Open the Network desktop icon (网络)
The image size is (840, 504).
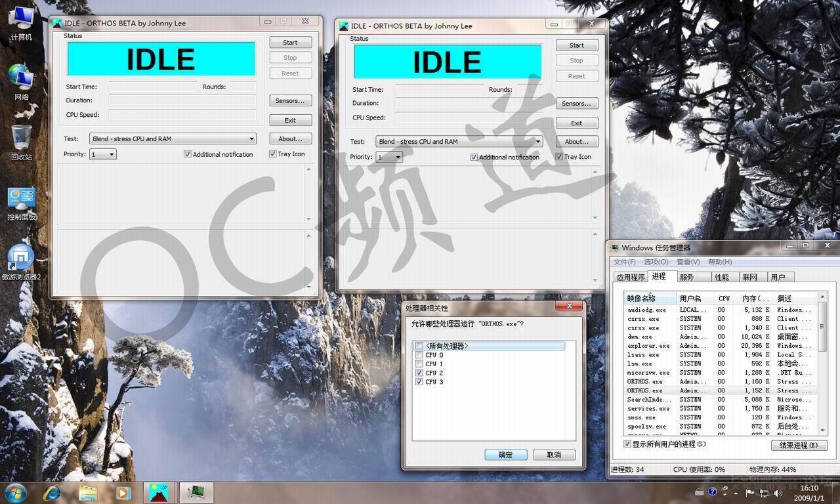pos(21,83)
